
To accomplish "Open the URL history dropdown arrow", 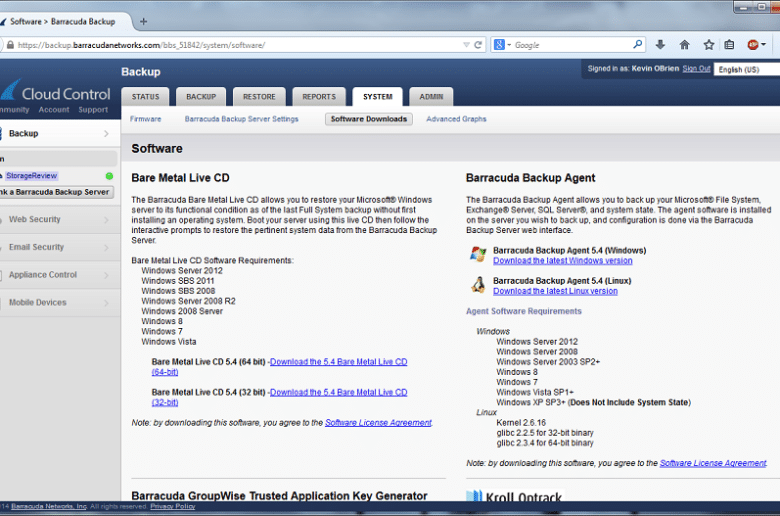I will tap(466, 45).
